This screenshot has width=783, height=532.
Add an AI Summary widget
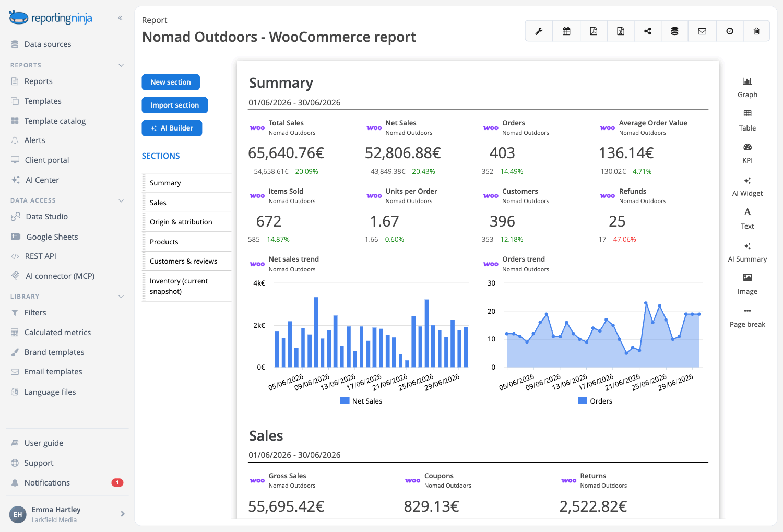(748, 252)
